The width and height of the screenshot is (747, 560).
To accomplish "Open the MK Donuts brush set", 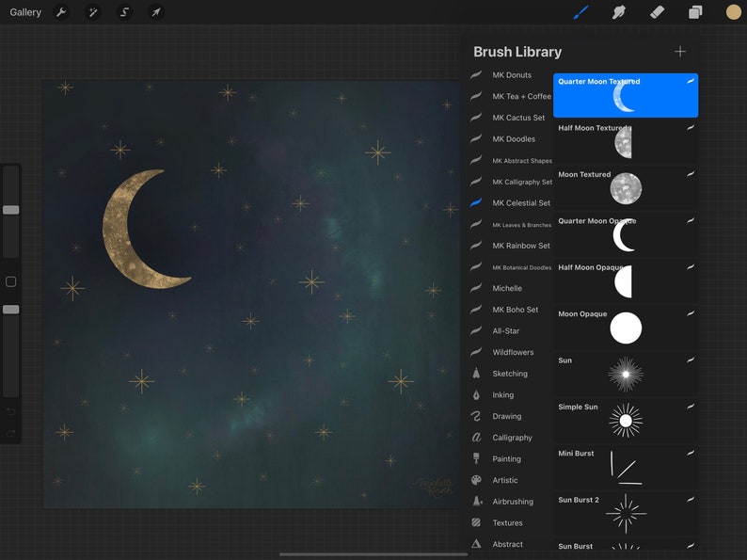I will coord(511,75).
